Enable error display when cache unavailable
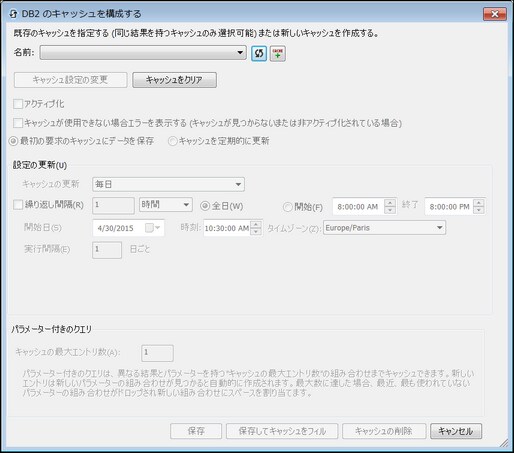This screenshot has width=514, height=453. pos(18,123)
